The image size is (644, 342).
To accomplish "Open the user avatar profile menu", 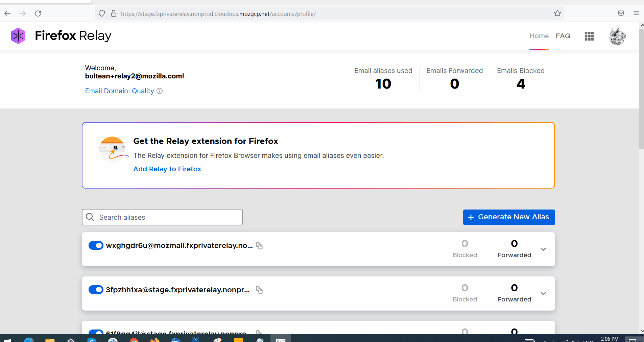I will (x=617, y=36).
